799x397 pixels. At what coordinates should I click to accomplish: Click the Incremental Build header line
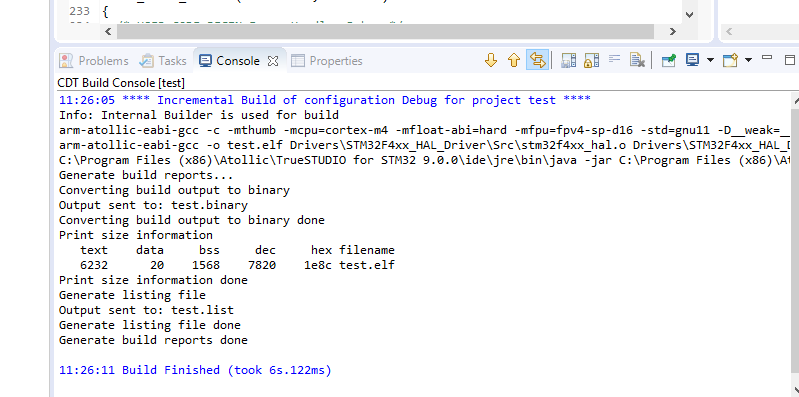pos(325,100)
